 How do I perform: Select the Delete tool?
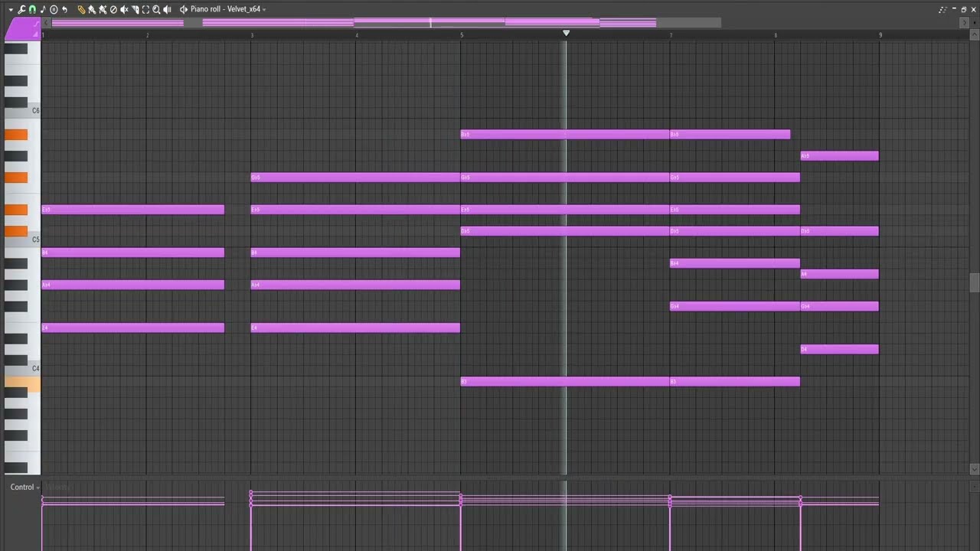[x=113, y=9]
